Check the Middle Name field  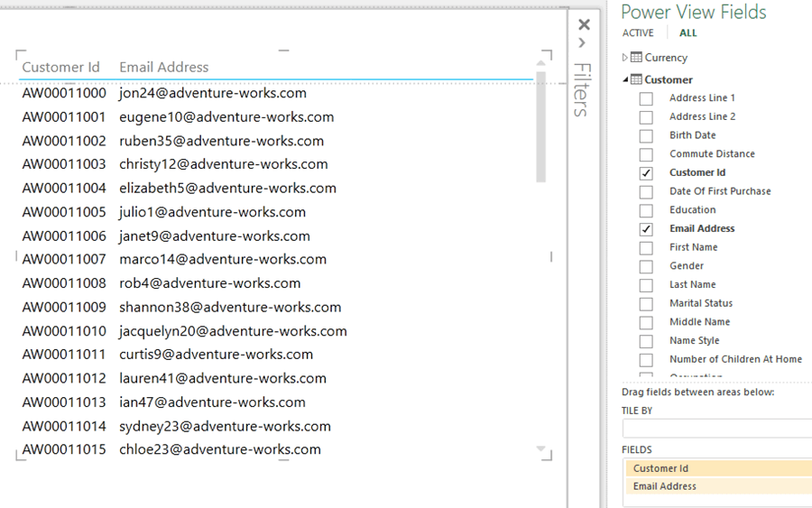[x=646, y=322]
